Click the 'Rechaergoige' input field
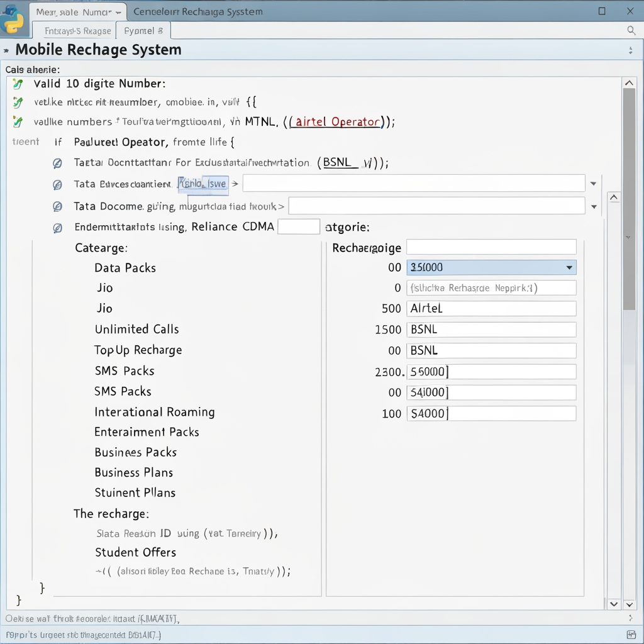 491,247
